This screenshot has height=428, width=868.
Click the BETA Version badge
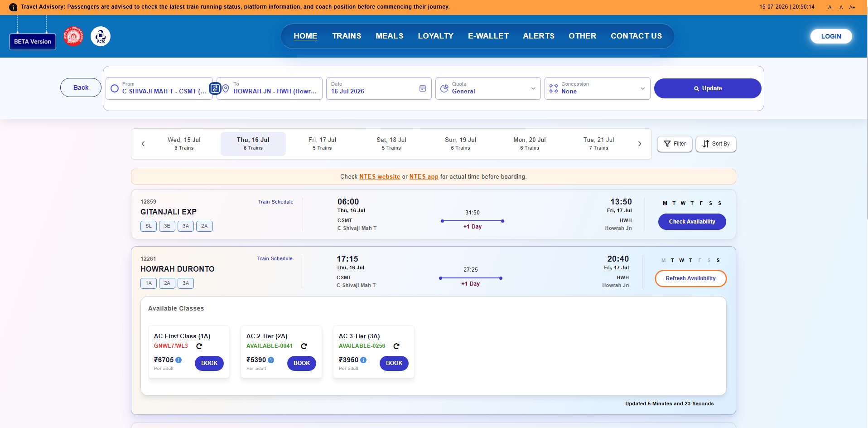(33, 42)
